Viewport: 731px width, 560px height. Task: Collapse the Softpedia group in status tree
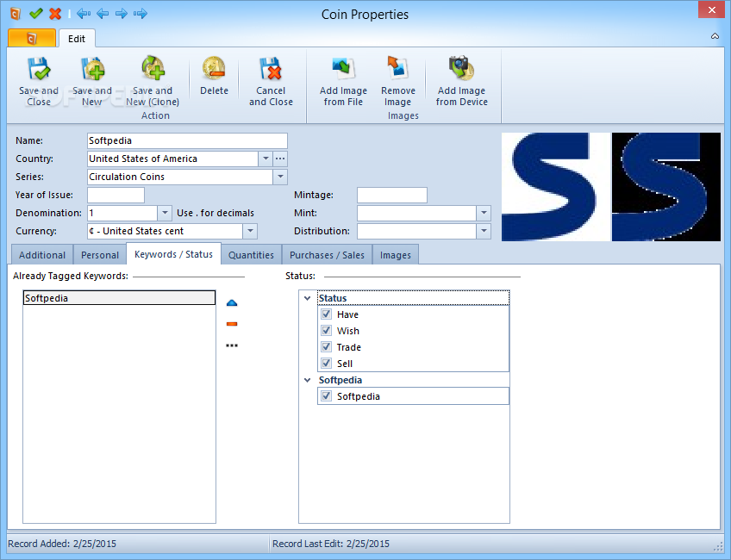pyautogui.click(x=307, y=380)
